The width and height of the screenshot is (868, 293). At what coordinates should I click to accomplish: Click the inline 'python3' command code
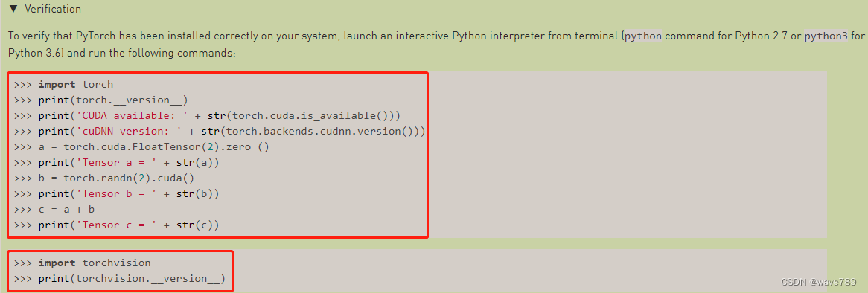[826, 36]
